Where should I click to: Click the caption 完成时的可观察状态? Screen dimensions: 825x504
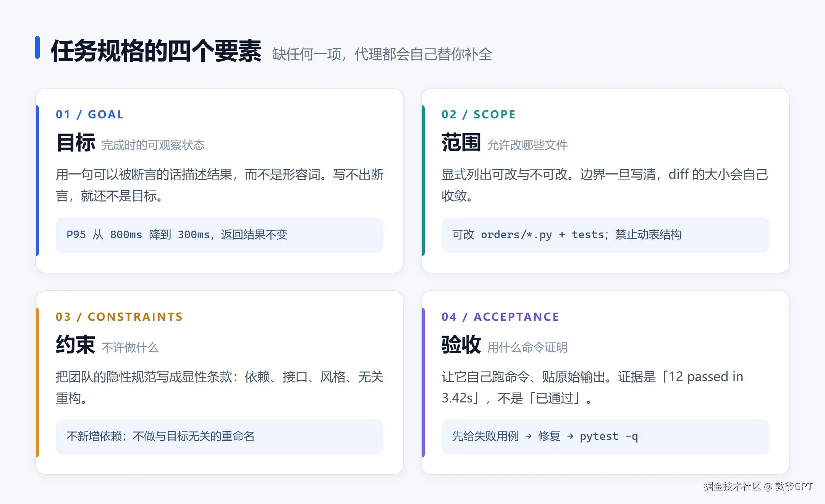[153, 145]
